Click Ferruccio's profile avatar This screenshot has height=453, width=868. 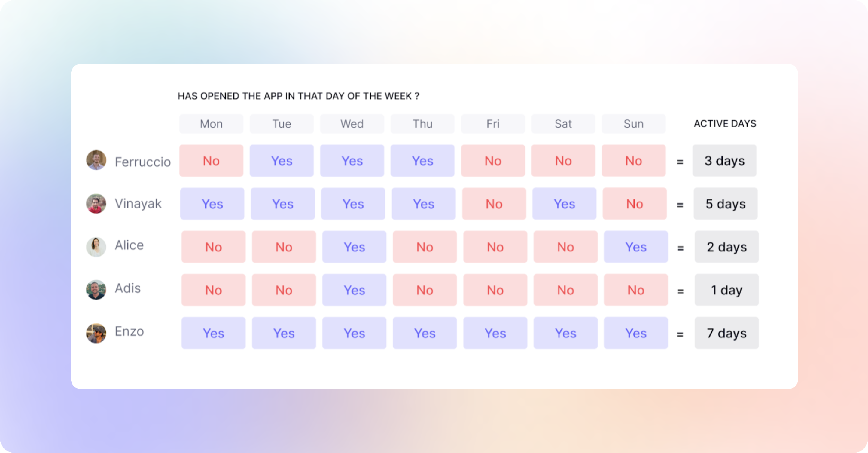coord(96,160)
